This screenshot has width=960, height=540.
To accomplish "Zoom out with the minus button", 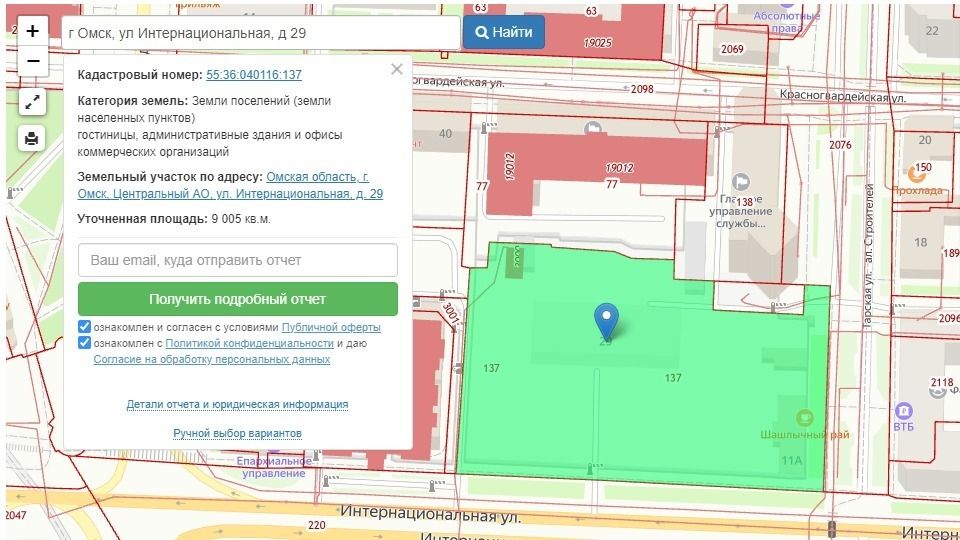I will (32, 61).
